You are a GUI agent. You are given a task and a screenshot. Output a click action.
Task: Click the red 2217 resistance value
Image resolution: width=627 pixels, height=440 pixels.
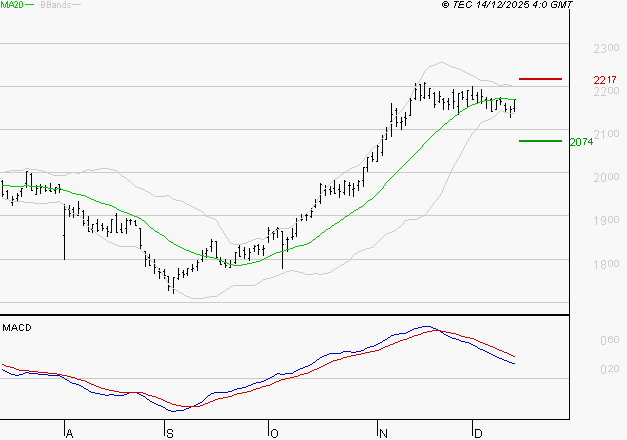point(605,80)
